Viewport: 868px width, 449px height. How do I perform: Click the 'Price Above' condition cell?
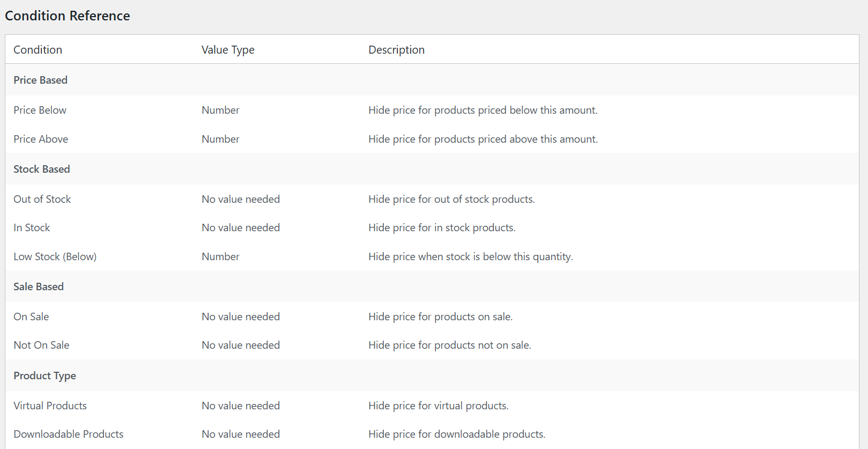[x=41, y=139]
